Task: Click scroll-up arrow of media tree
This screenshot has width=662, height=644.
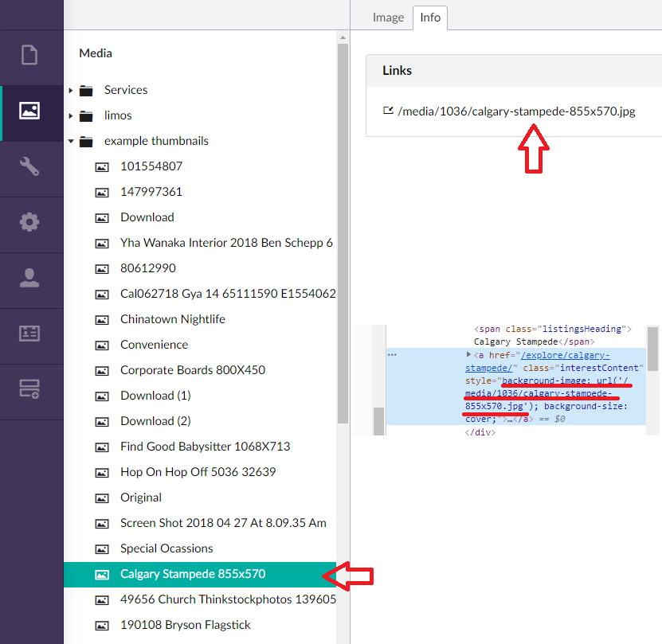Action: (x=343, y=37)
